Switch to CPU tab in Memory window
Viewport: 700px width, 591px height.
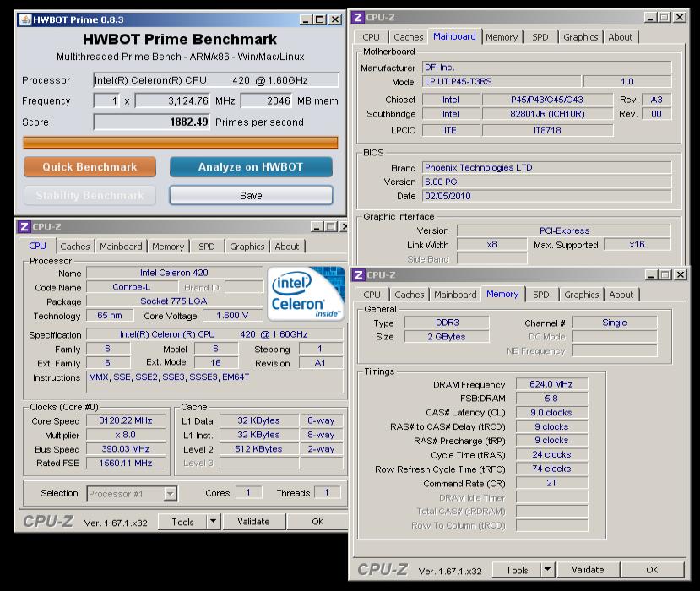pyautogui.click(x=372, y=295)
